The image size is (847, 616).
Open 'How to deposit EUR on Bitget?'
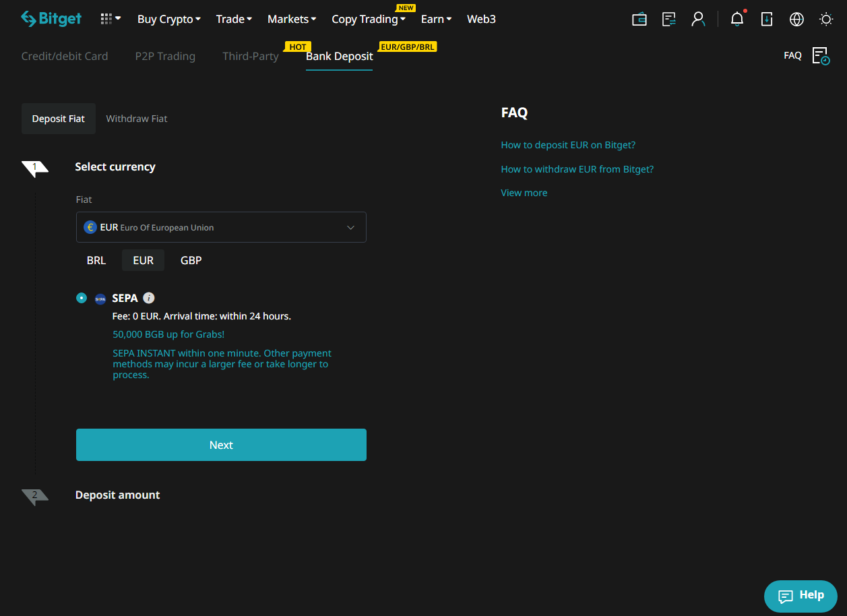coord(568,145)
